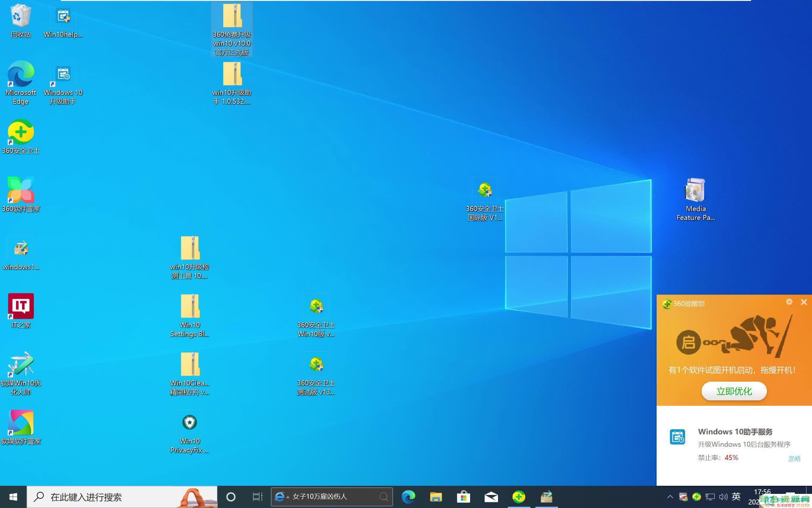Switch input language 英 indicator

point(736,497)
